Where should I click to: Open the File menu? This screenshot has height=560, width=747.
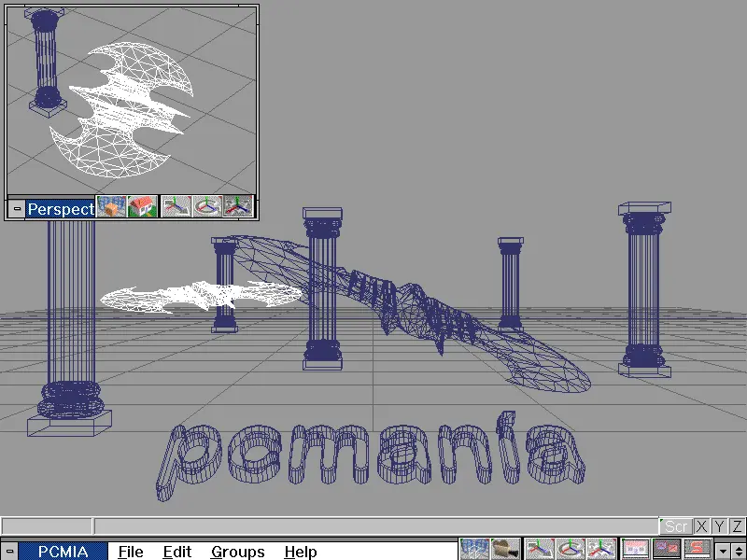[x=131, y=552]
